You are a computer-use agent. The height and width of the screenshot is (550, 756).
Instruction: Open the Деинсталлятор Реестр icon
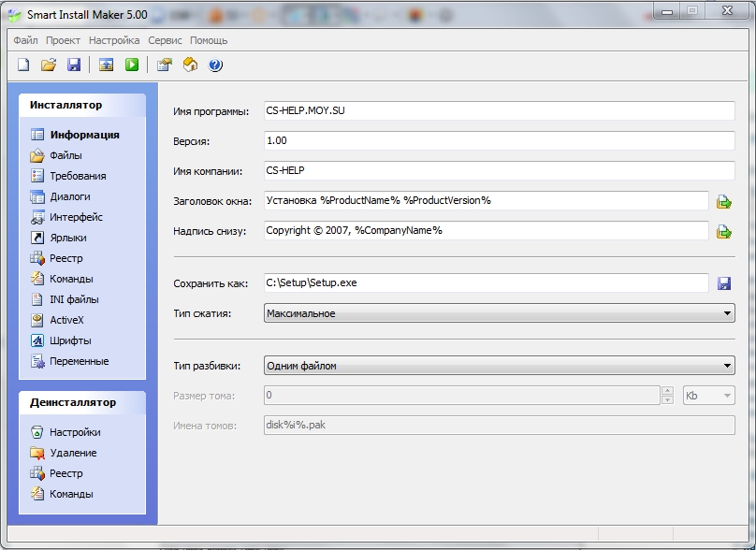pos(37,473)
